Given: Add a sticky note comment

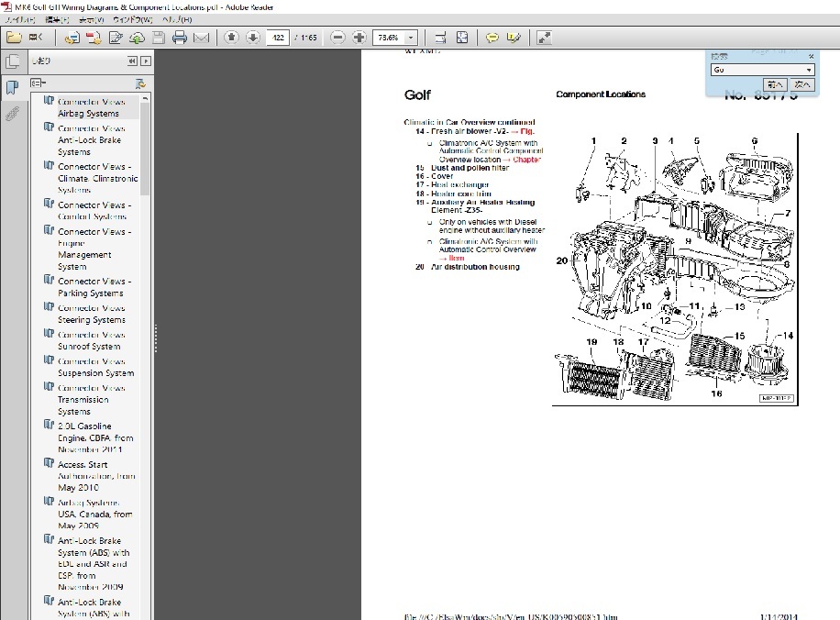Looking at the screenshot, I should [492, 38].
